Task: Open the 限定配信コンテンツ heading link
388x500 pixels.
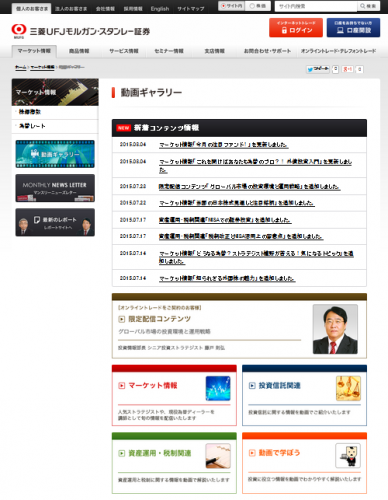Action: coord(159,319)
